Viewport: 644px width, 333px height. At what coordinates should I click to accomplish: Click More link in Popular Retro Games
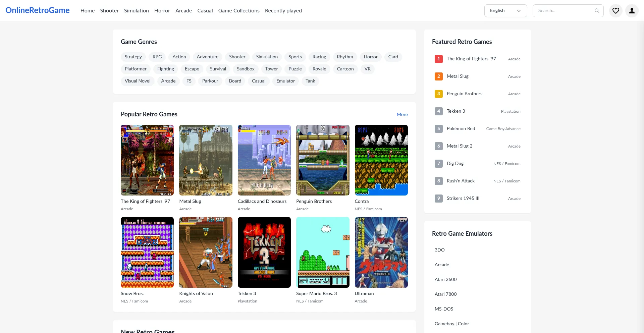click(402, 115)
